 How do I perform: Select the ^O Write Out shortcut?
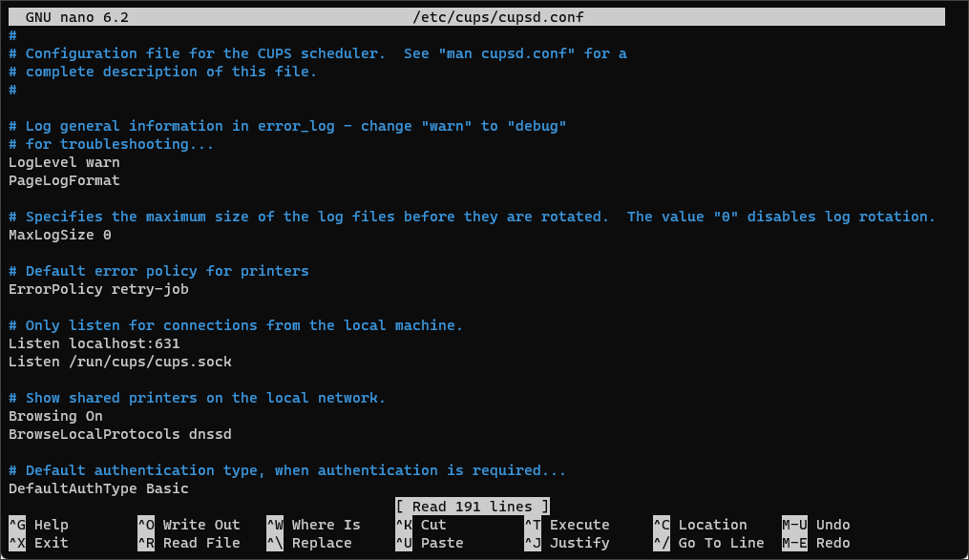[189, 525]
